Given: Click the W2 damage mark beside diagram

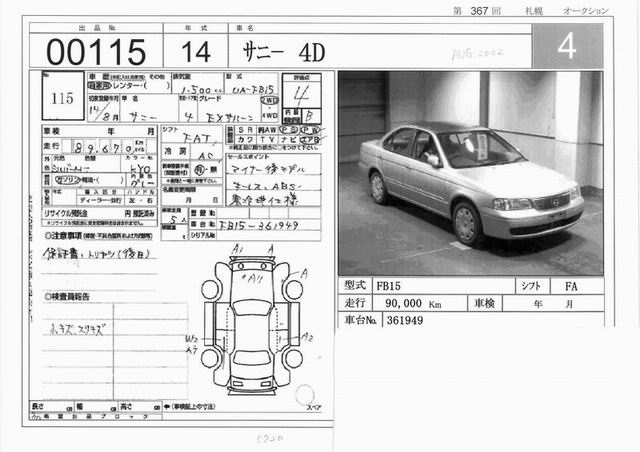Looking at the screenshot, I should pos(191,339).
